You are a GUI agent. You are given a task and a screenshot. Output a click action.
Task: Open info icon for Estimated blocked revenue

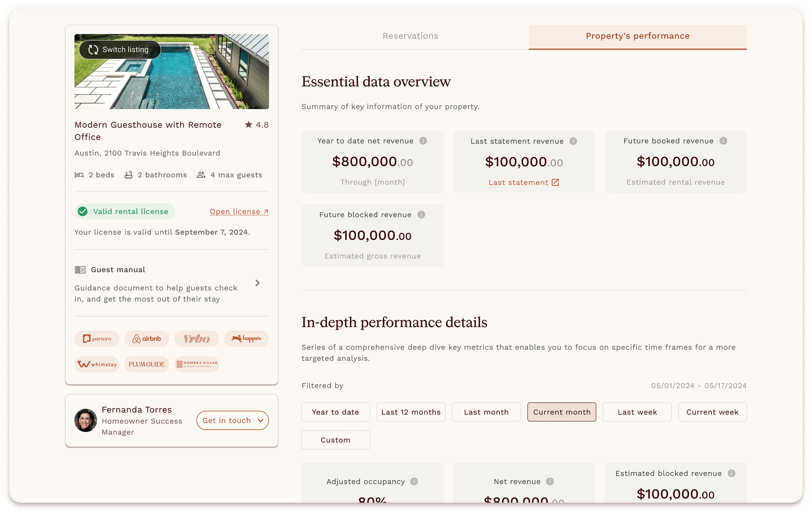731,473
